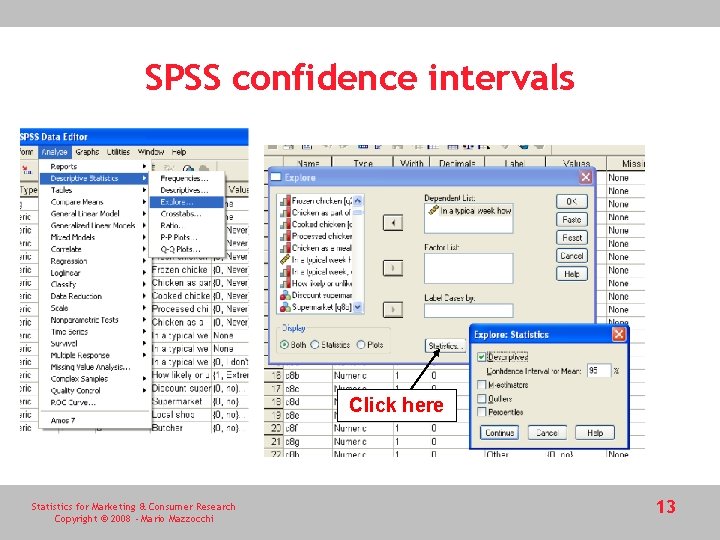
Task: Expand the Regression submenu
Action: pyautogui.click(x=94, y=261)
